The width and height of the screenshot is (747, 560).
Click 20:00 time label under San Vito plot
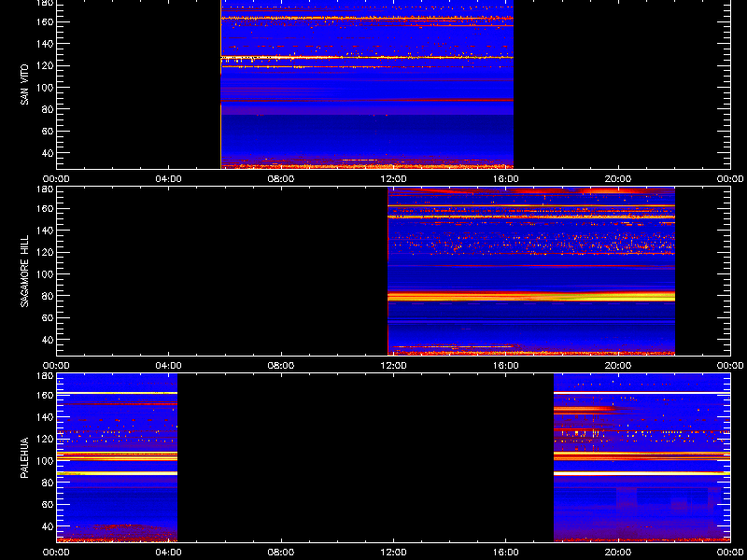[618, 179]
